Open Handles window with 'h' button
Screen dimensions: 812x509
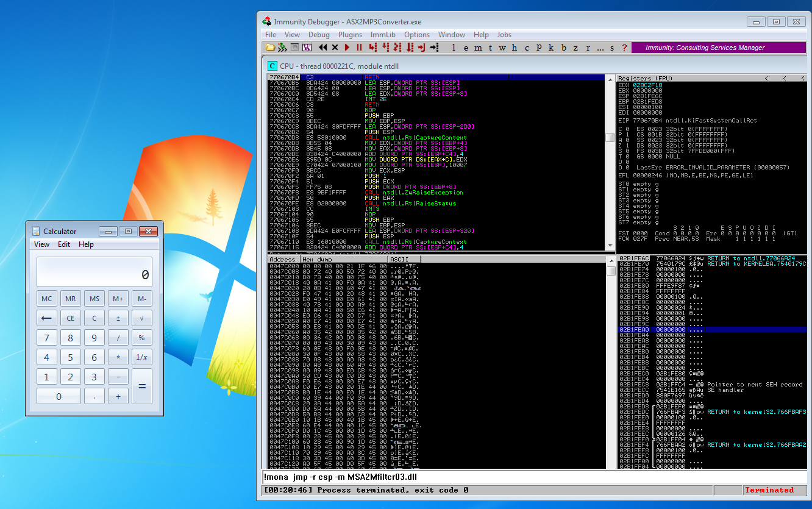point(514,48)
